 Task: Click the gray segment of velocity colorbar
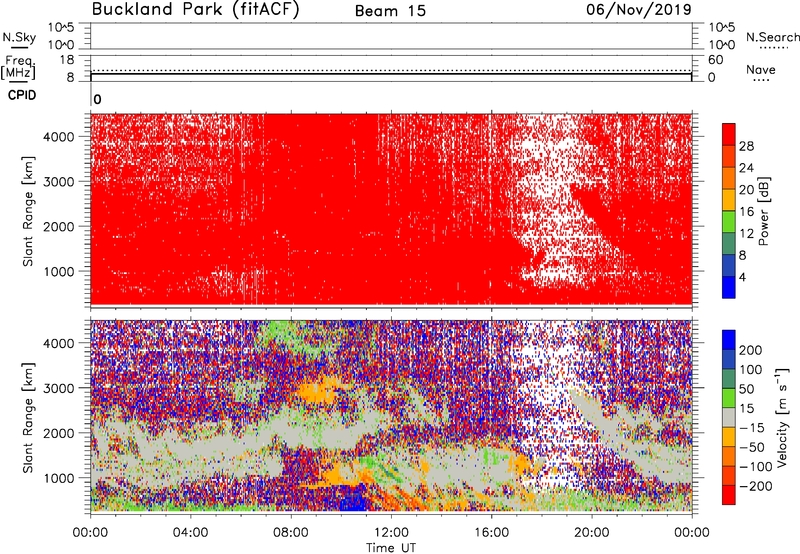[x=729, y=417]
